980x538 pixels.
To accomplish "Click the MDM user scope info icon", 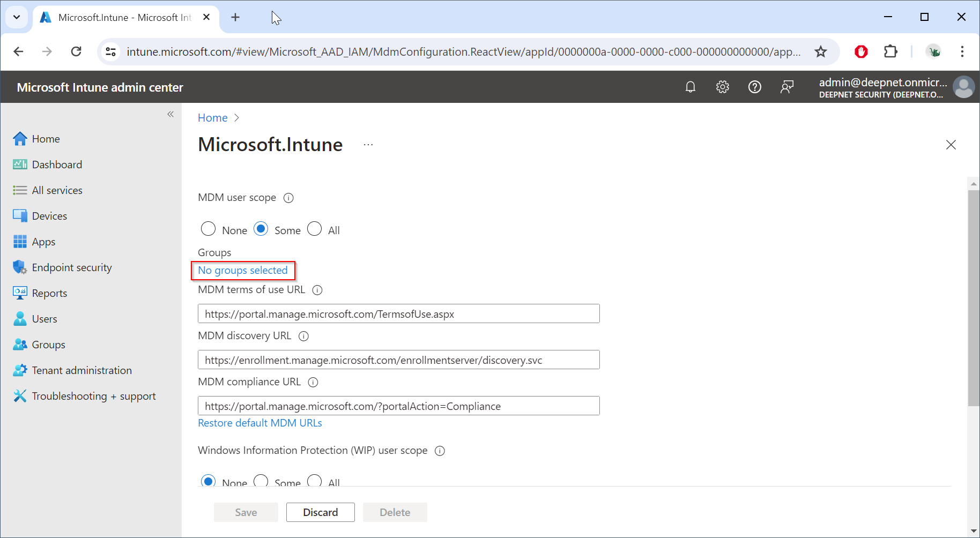I will pyautogui.click(x=288, y=198).
